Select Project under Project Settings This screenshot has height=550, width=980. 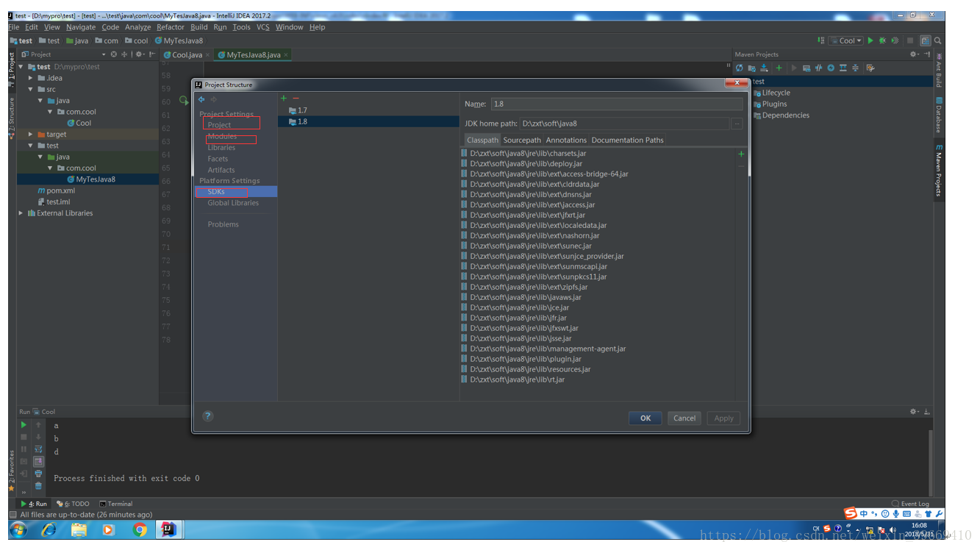tap(219, 125)
